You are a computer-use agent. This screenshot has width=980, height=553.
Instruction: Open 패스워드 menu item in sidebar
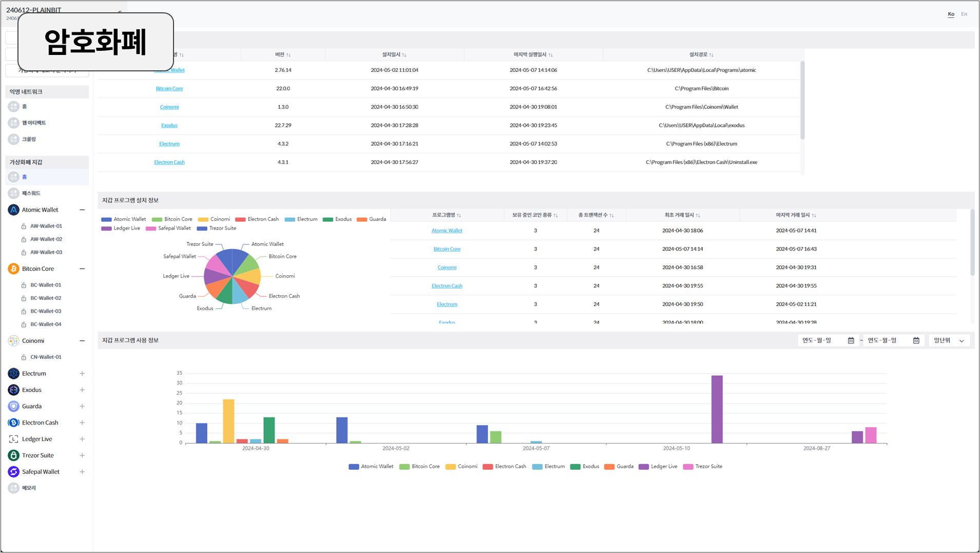click(x=31, y=194)
